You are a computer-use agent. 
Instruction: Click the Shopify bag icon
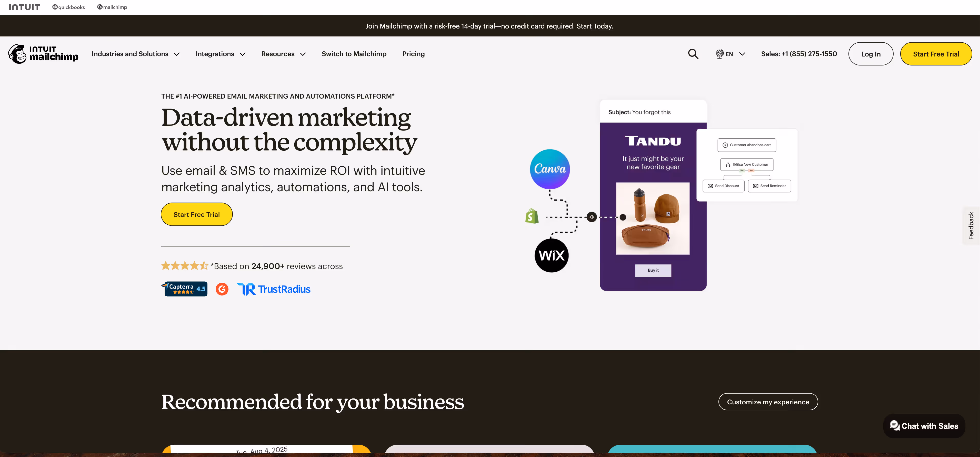coord(532,216)
